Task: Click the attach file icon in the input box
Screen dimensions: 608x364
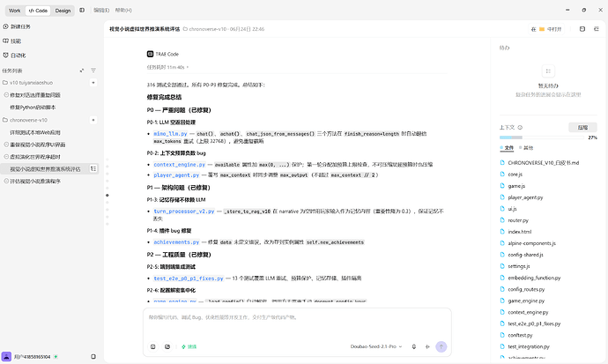Action: pos(153,346)
